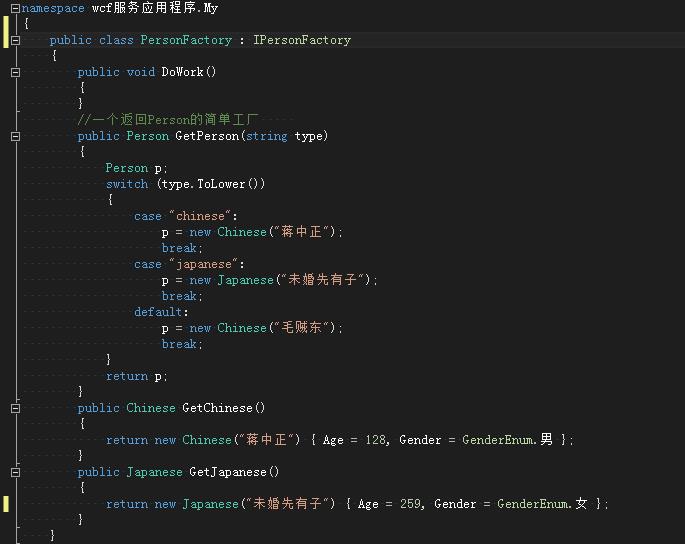Click 'new Japanese' in the switch case
The height and width of the screenshot is (544, 685).
(232, 280)
